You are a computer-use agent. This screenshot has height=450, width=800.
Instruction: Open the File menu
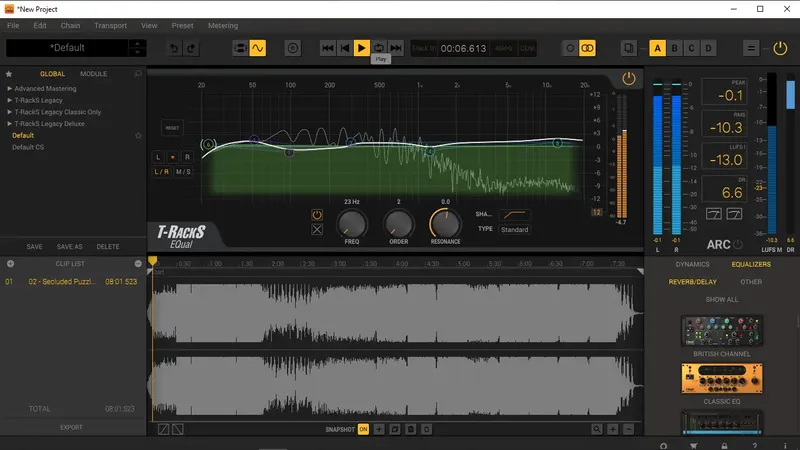pyautogui.click(x=13, y=26)
